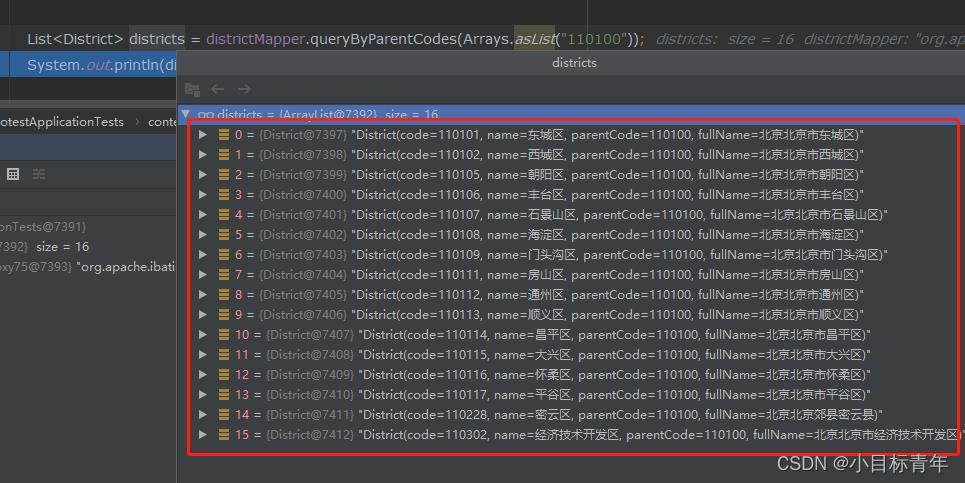Click the "110100" string literal in code
This screenshot has height=483, width=965.
(x=594, y=39)
